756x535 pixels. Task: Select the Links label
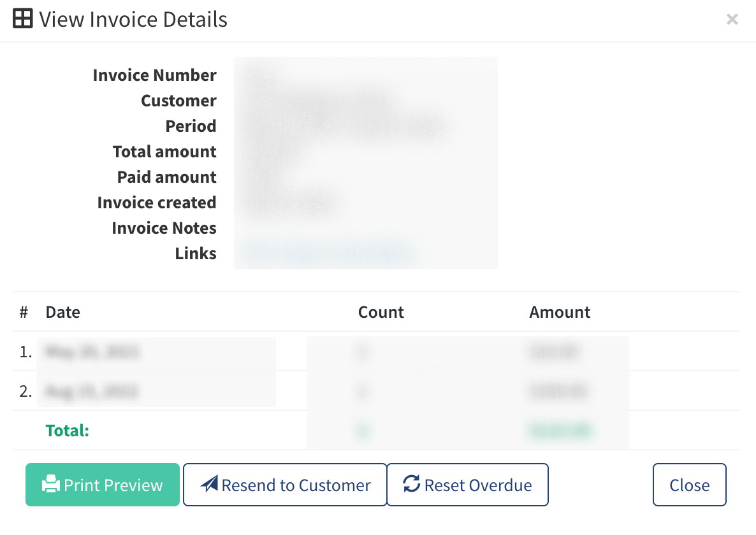tap(196, 253)
